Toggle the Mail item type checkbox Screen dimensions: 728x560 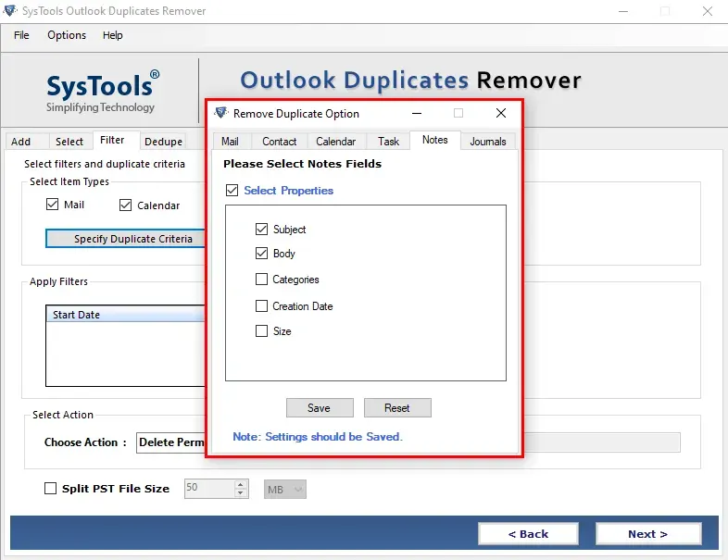(x=53, y=205)
